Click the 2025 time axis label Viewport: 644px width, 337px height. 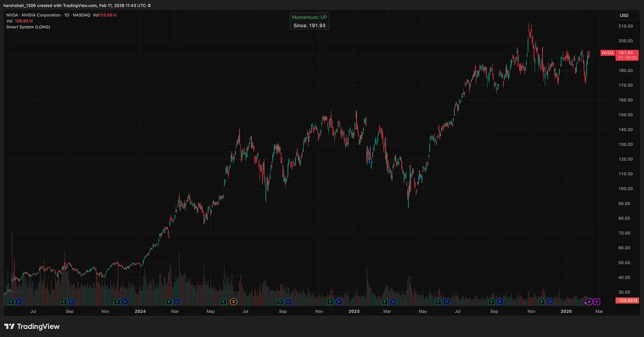click(x=354, y=311)
